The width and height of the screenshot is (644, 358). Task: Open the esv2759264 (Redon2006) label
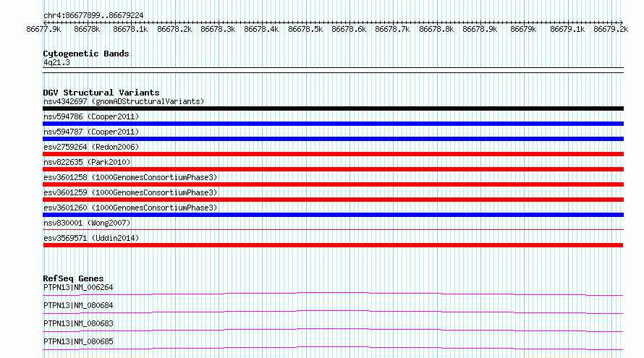click(91, 147)
